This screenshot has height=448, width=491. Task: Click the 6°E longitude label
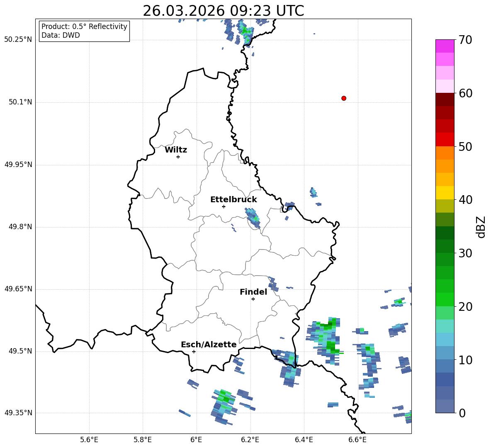(x=196, y=440)
